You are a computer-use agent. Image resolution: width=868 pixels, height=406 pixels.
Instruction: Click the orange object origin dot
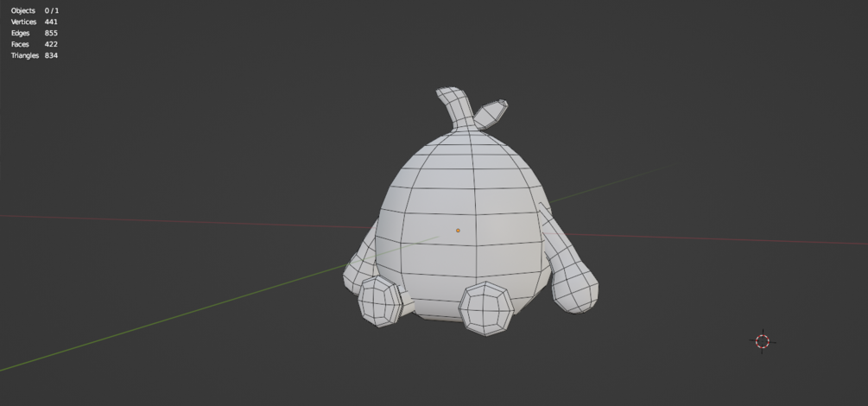pos(458,231)
